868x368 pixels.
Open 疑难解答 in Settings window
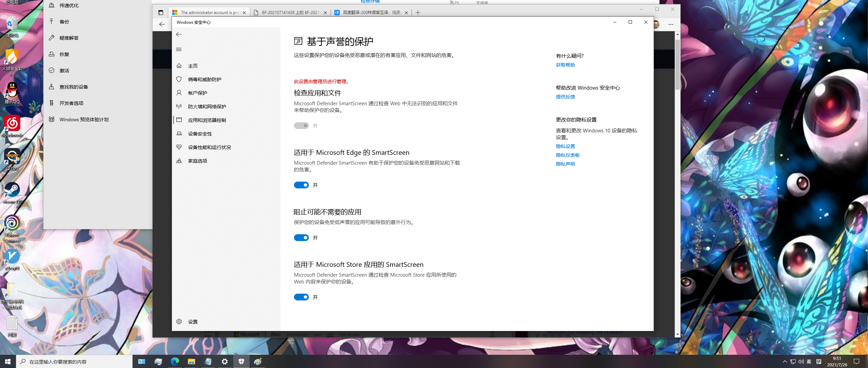click(x=98, y=38)
